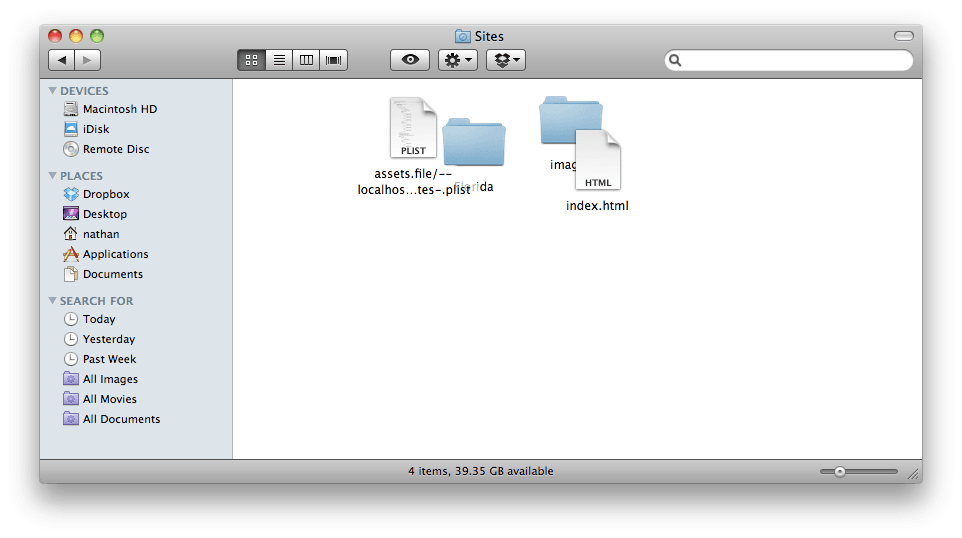The width and height of the screenshot is (962, 538).
Task: Switch to column view
Action: click(x=306, y=60)
